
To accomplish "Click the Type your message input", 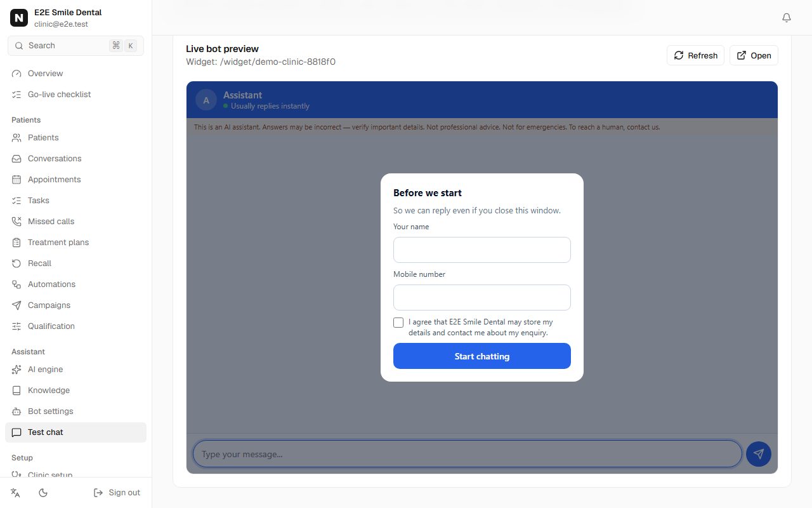I will [468, 454].
